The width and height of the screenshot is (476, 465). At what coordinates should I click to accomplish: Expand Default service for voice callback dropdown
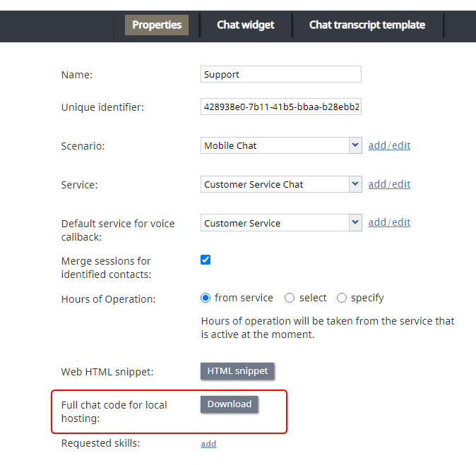click(x=355, y=223)
